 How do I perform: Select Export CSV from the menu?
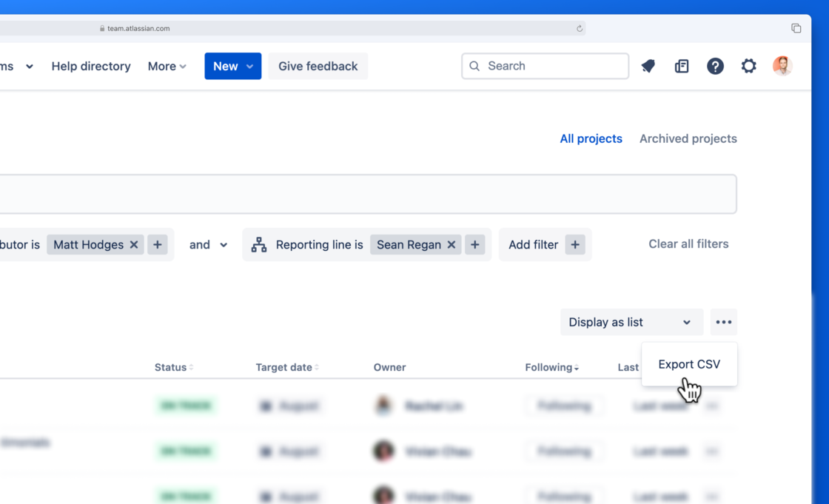click(688, 363)
